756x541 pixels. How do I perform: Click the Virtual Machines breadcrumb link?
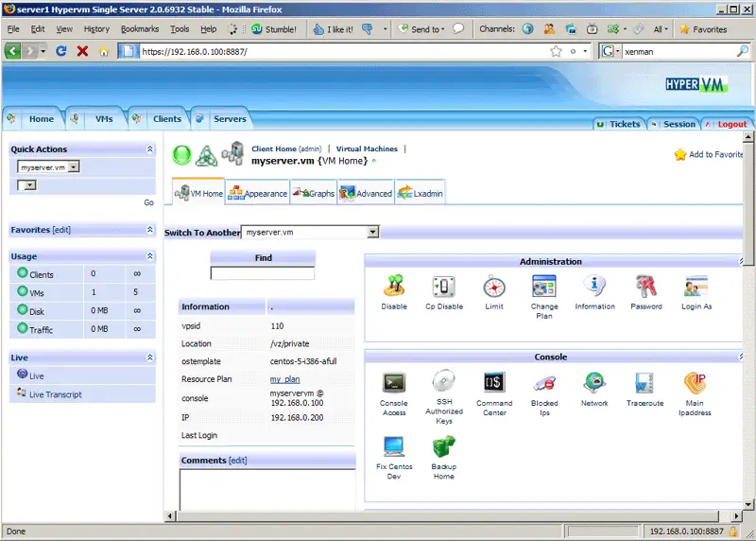pos(367,148)
